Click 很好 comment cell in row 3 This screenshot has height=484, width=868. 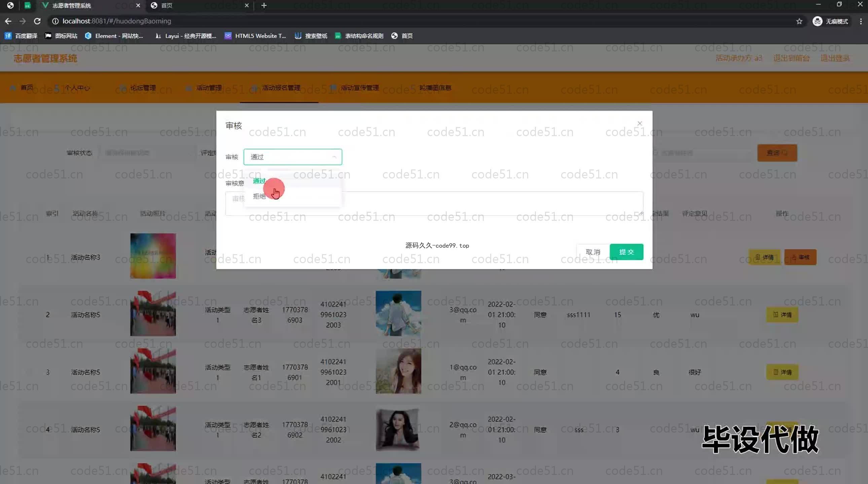click(x=695, y=372)
